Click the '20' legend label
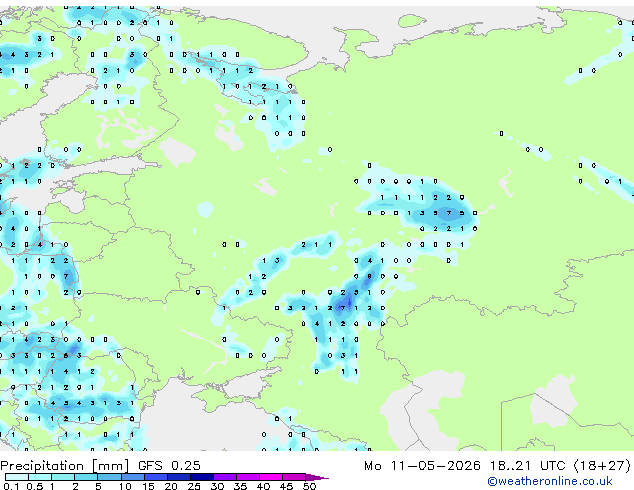Image resolution: width=634 pixels, height=490 pixels. click(x=171, y=486)
